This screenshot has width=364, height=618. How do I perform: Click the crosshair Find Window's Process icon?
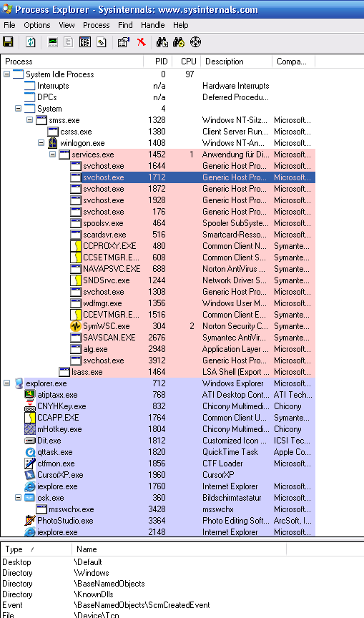pyautogui.click(x=196, y=41)
